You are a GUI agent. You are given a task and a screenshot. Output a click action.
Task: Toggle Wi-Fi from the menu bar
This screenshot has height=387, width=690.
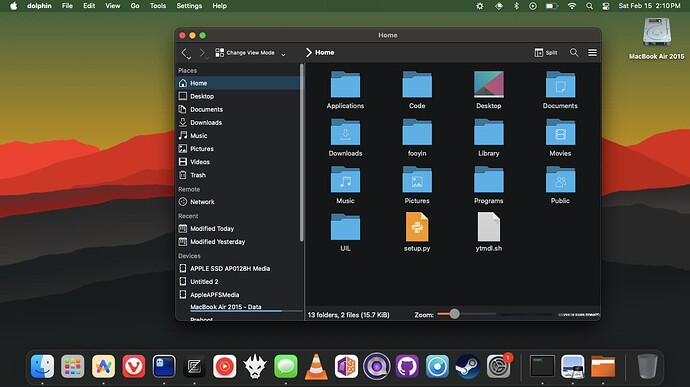[x=571, y=6]
